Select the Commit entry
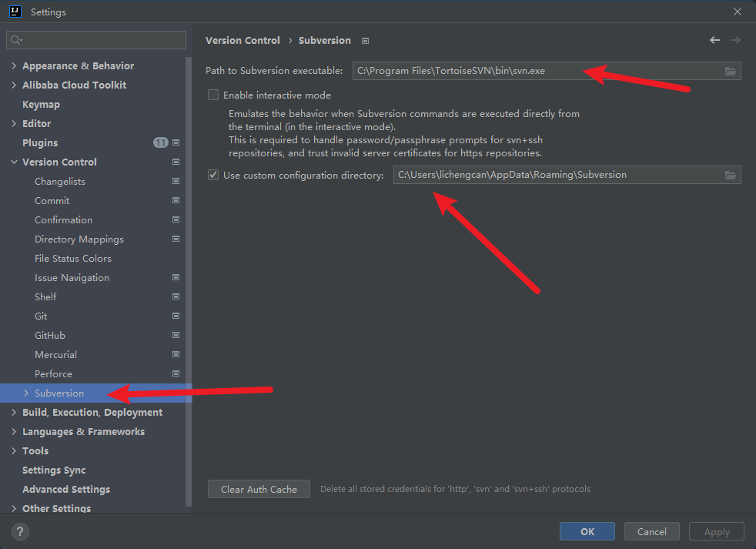This screenshot has width=756, height=549. click(x=52, y=201)
